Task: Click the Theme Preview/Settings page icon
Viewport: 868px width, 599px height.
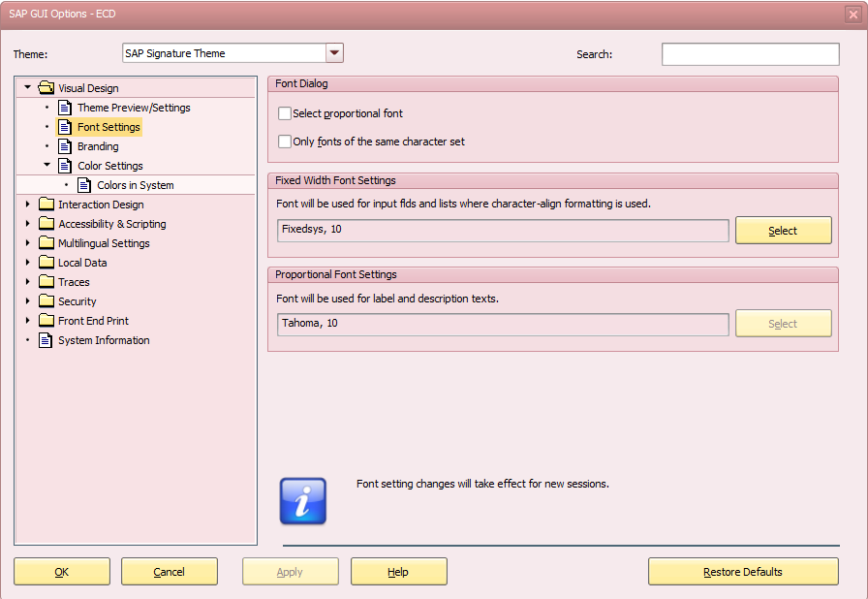Action: click(65, 108)
